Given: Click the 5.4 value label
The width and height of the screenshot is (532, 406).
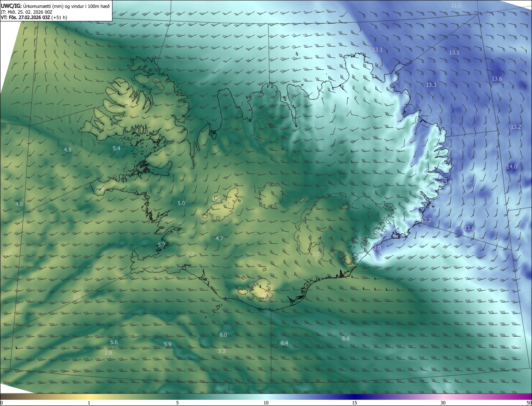Looking at the screenshot, I should pos(116,148).
